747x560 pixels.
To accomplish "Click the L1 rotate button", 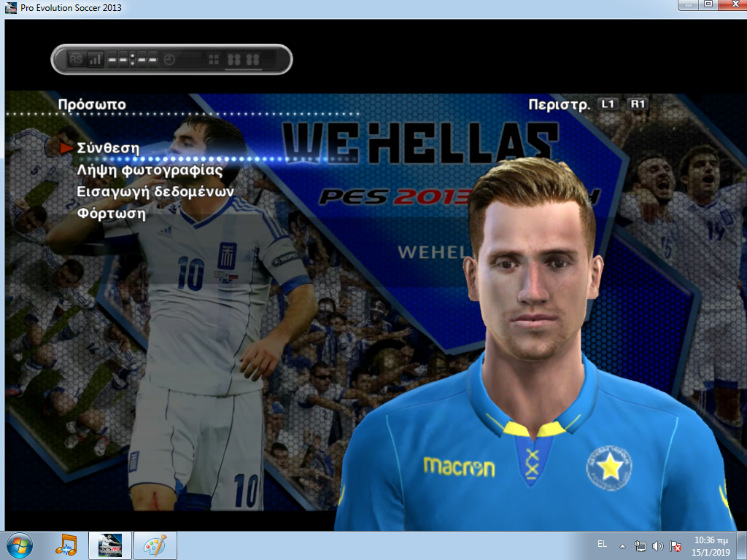I will pyautogui.click(x=608, y=104).
